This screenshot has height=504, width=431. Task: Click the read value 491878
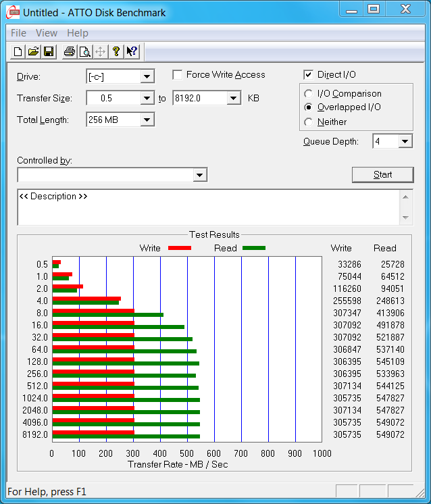tap(390, 325)
